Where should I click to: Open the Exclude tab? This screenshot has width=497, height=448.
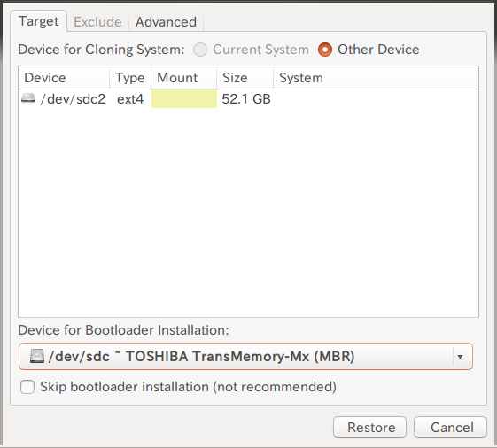pyautogui.click(x=97, y=22)
